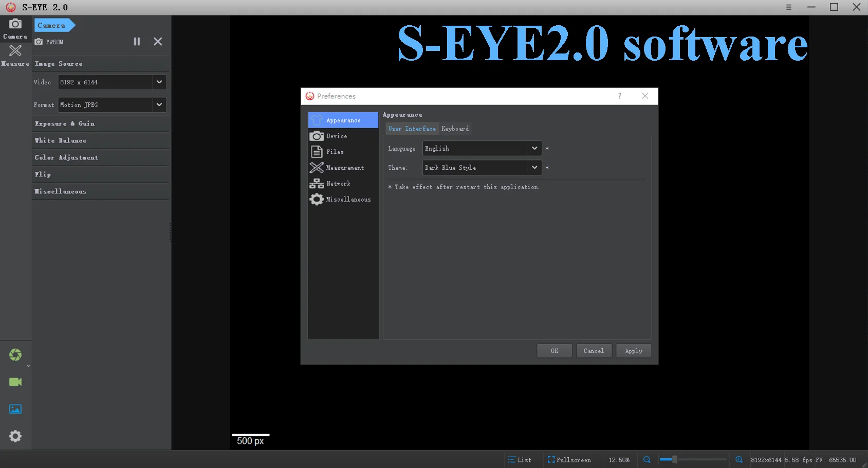Click the panel splitter handle beside camera panel
The image size is (868, 468).
(x=170, y=232)
